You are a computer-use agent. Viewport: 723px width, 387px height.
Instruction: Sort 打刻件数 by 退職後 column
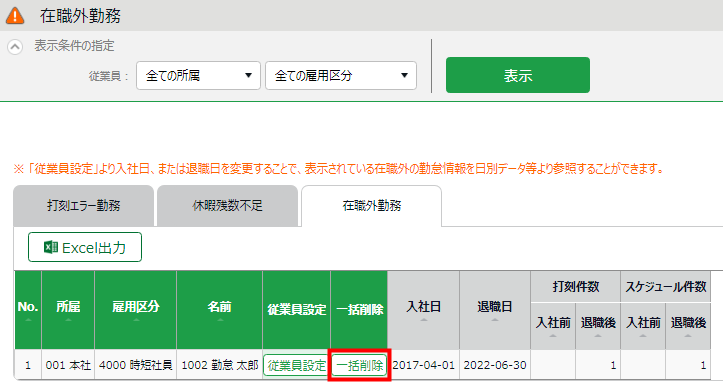[x=598, y=326]
